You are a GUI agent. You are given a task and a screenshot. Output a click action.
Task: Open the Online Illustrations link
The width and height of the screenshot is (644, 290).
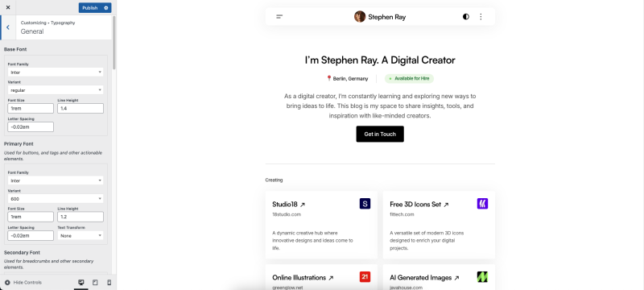pos(303,278)
